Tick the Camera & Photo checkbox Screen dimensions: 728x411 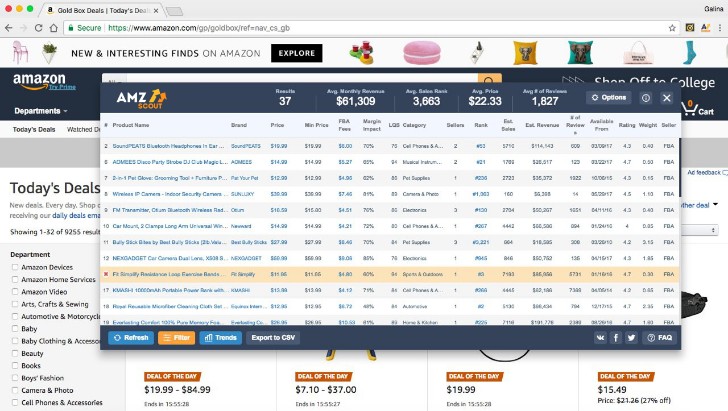(15, 390)
